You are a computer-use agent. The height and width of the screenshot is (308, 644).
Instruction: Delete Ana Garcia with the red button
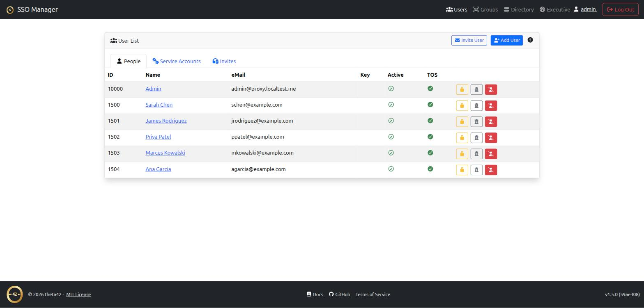491,170
